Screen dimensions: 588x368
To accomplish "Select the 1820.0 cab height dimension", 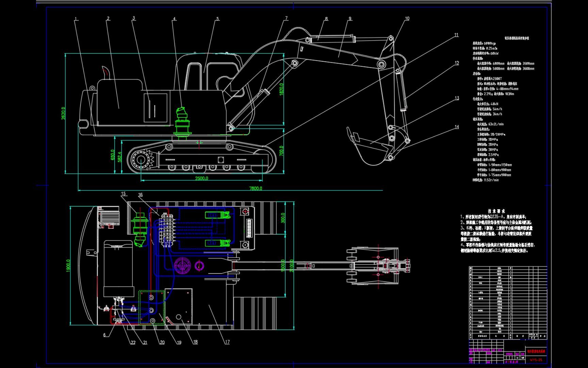I will (x=281, y=89).
